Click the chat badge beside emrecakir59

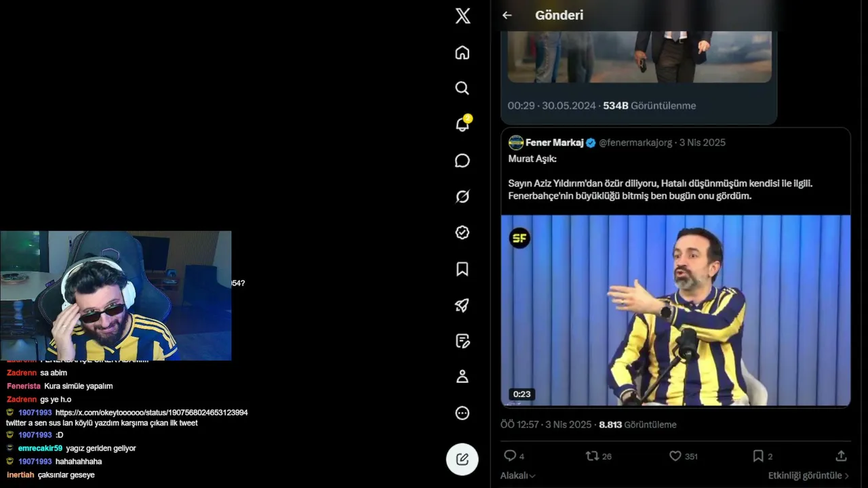9,448
